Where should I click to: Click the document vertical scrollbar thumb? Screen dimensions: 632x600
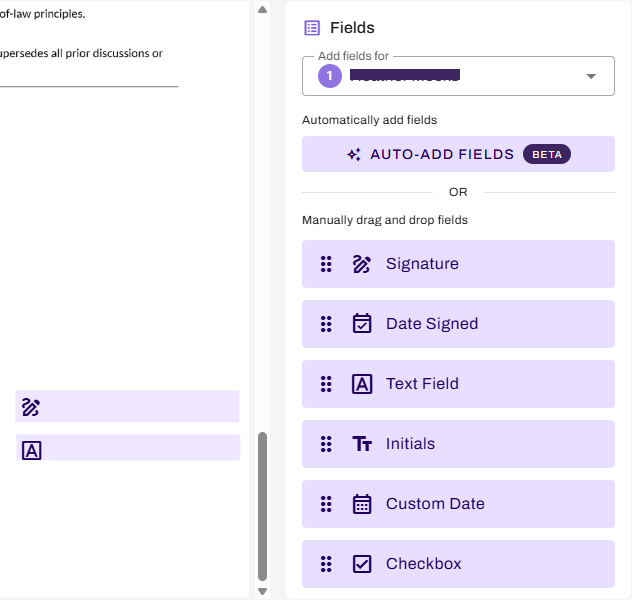(x=262, y=507)
